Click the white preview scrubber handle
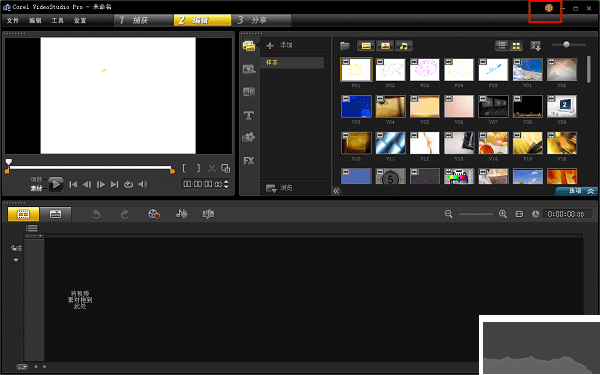The image size is (600, 375). point(8,162)
